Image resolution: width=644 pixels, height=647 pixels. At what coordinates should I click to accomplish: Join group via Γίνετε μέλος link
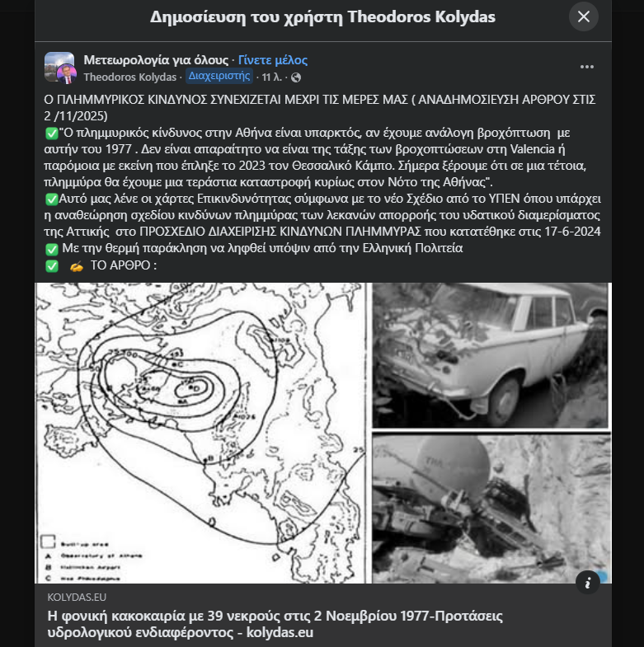coord(272,60)
